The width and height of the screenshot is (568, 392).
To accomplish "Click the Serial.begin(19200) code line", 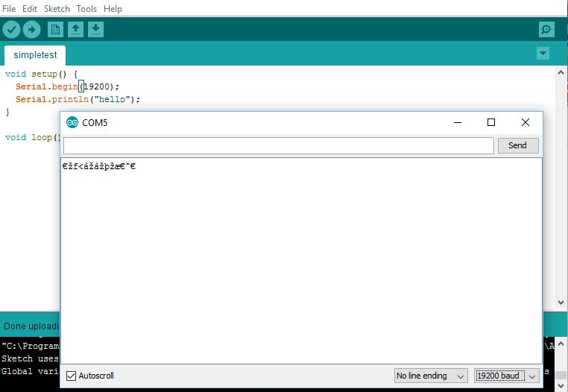I will pos(67,86).
